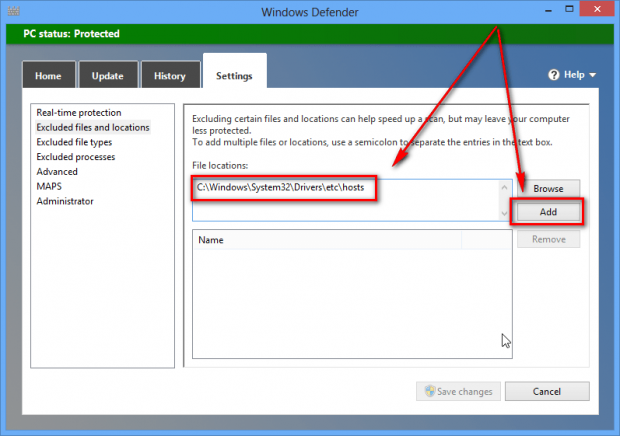Minimize the Windows Defender window

click(x=548, y=10)
